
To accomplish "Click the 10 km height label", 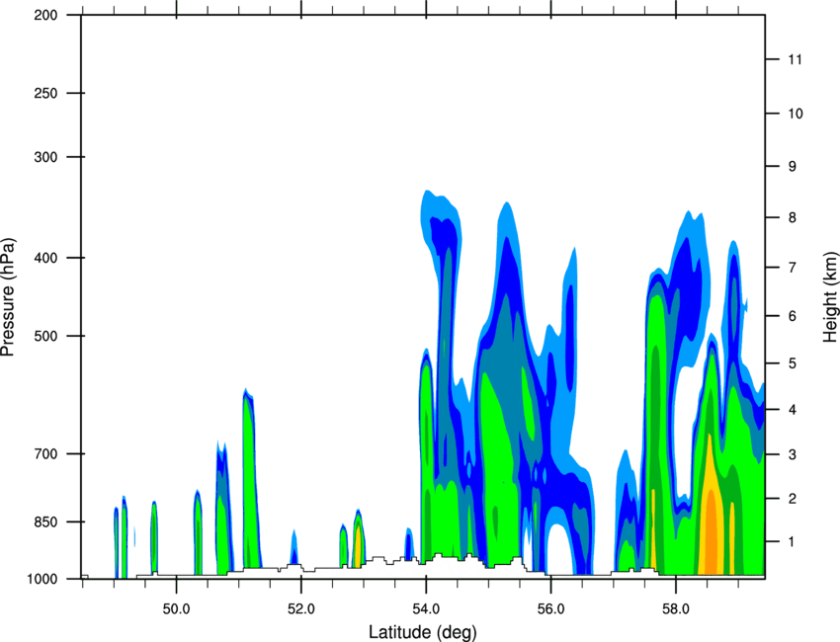I will (x=796, y=114).
